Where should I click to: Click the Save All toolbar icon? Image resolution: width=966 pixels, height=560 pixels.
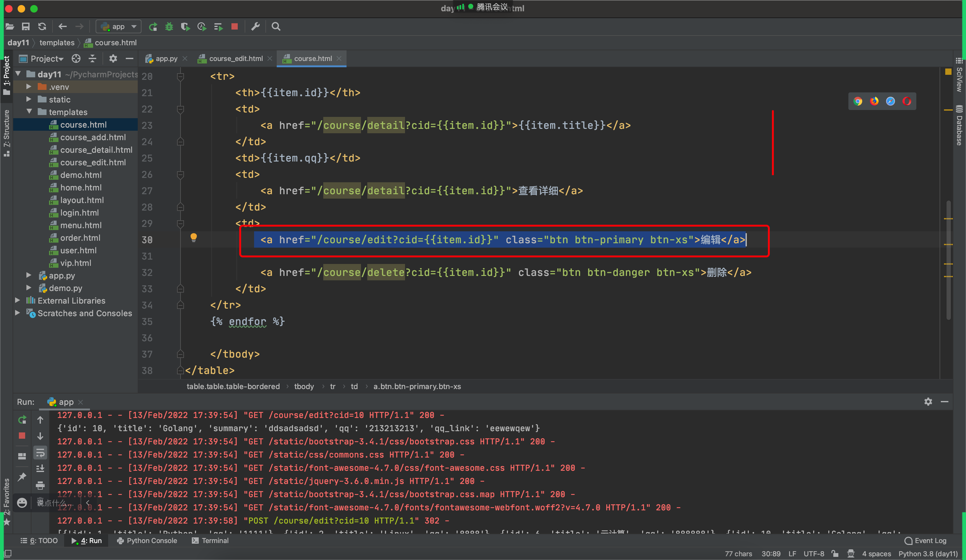(x=26, y=26)
